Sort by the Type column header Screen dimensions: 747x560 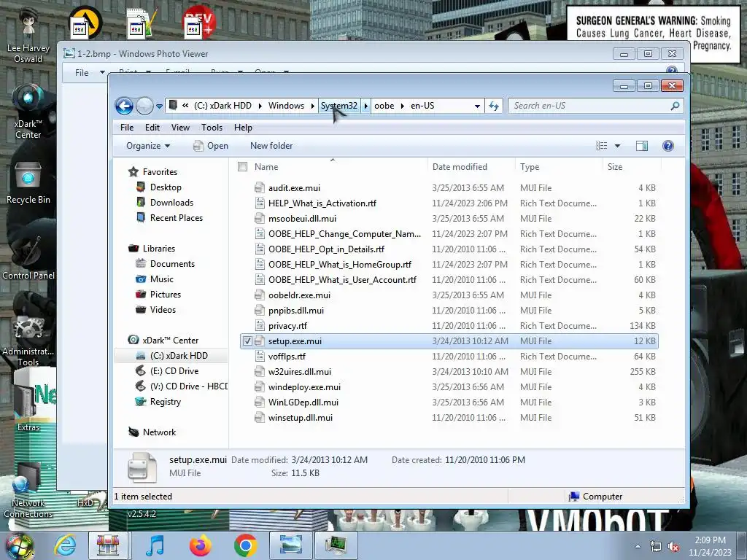pyautogui.click(x=558, y=167)
